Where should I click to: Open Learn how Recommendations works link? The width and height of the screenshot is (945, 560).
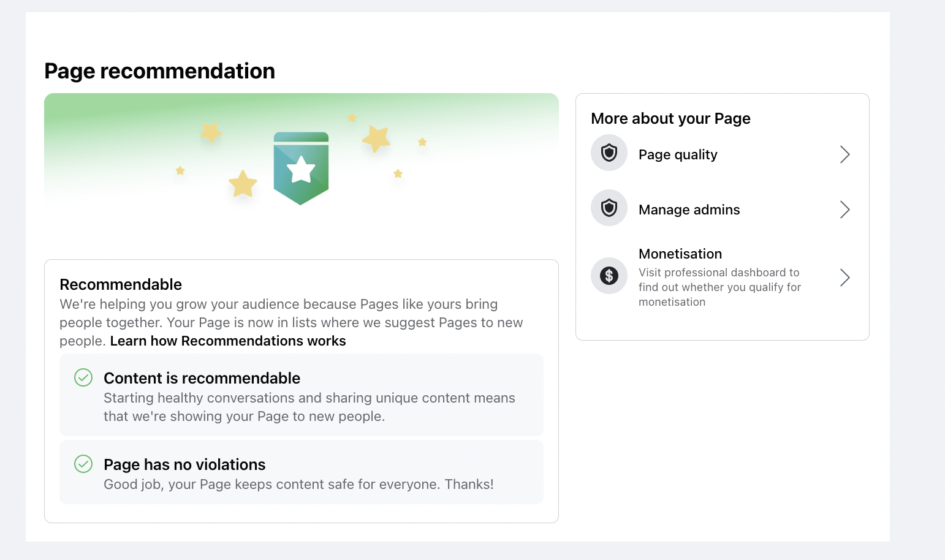click(x=228, y=341)
